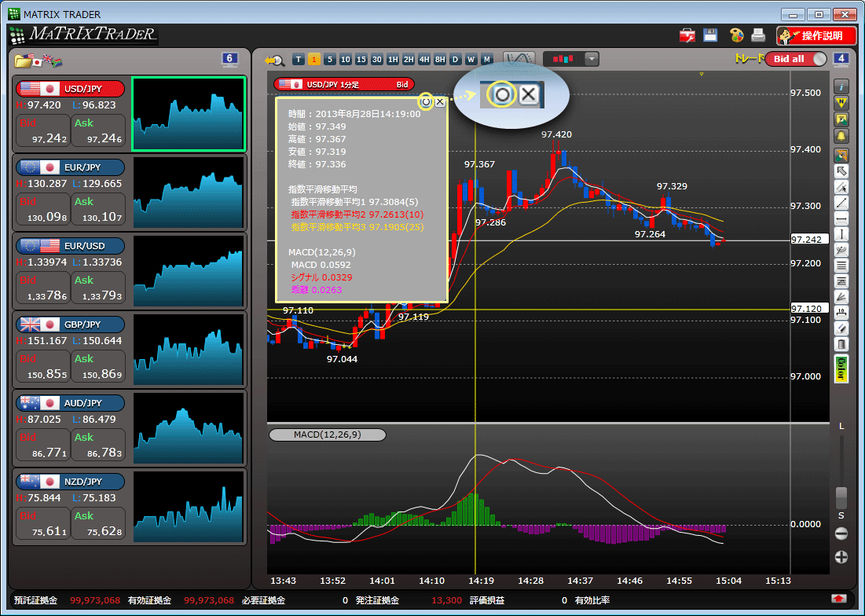Select the 1-minute timeframe button
Screen dimensions: 865x616
click(x=314, y=60)
